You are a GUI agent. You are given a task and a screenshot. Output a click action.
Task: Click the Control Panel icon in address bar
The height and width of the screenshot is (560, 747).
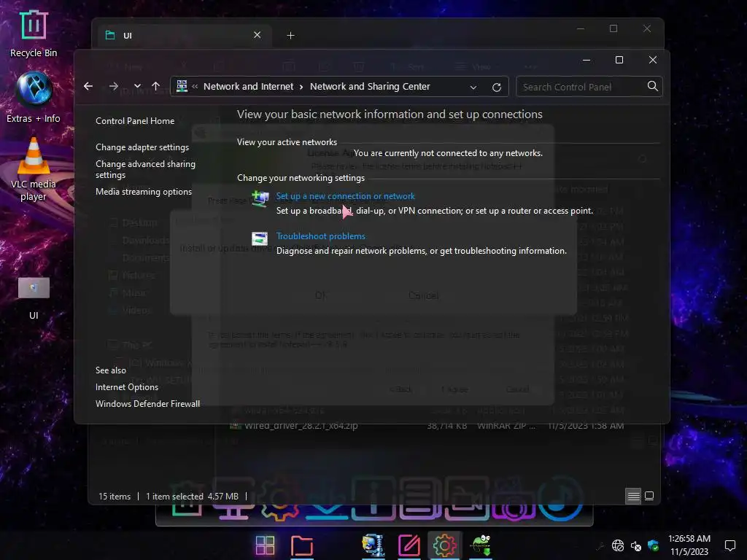pos(182,86)
